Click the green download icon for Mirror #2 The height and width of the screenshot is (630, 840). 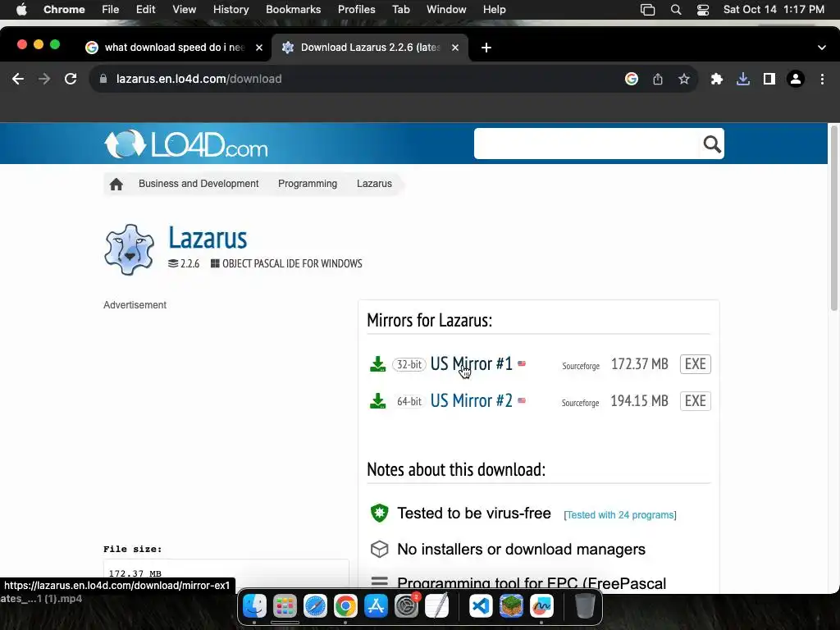pos(377,400)
